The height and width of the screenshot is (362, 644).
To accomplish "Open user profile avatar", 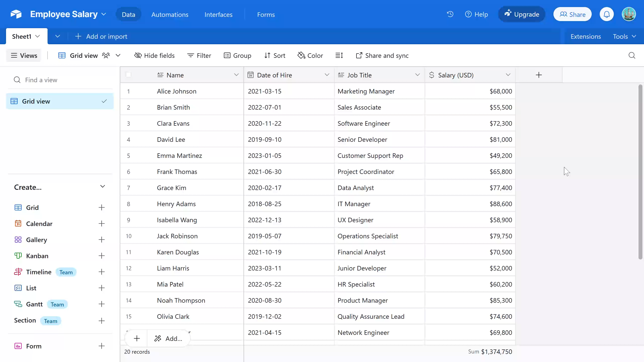I will (629, 14).
